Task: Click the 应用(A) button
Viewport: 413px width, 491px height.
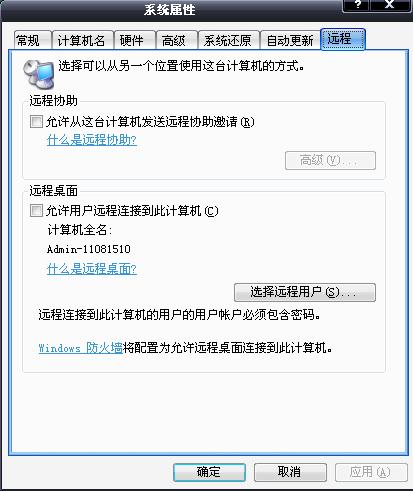Action: (x=371, y=472)
